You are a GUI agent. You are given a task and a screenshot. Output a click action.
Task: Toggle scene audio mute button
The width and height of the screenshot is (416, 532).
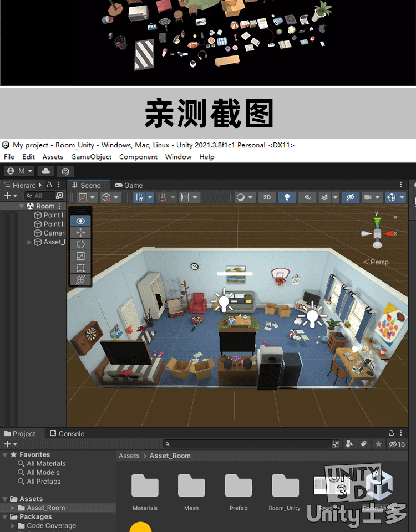307,197
